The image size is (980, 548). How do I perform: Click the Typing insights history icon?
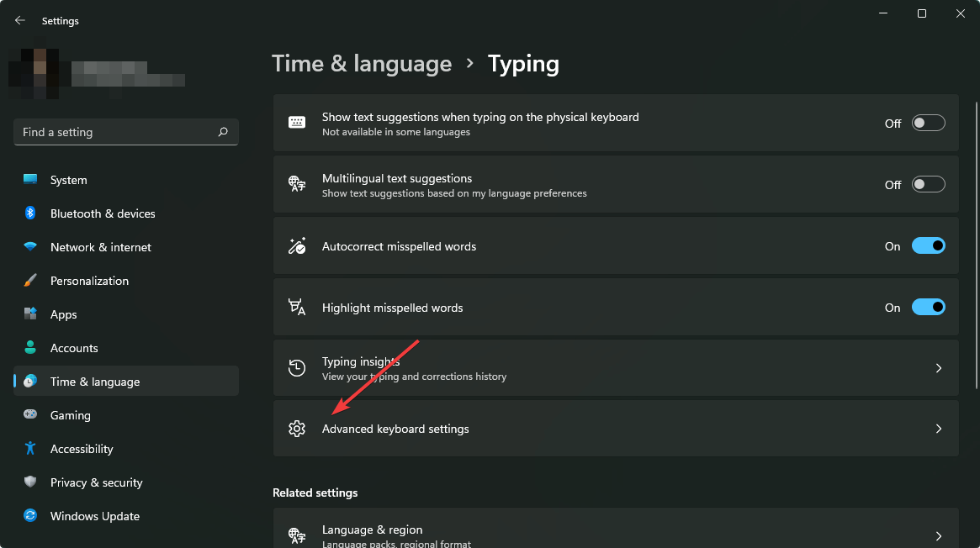click(297, 367)
